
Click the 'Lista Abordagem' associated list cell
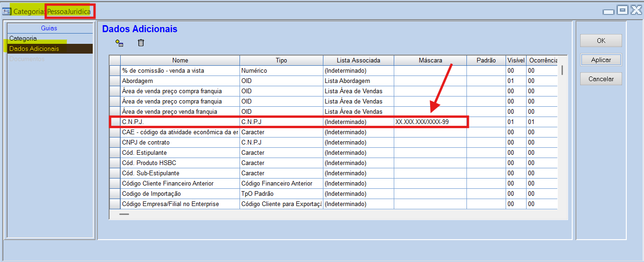click(358, 81)
